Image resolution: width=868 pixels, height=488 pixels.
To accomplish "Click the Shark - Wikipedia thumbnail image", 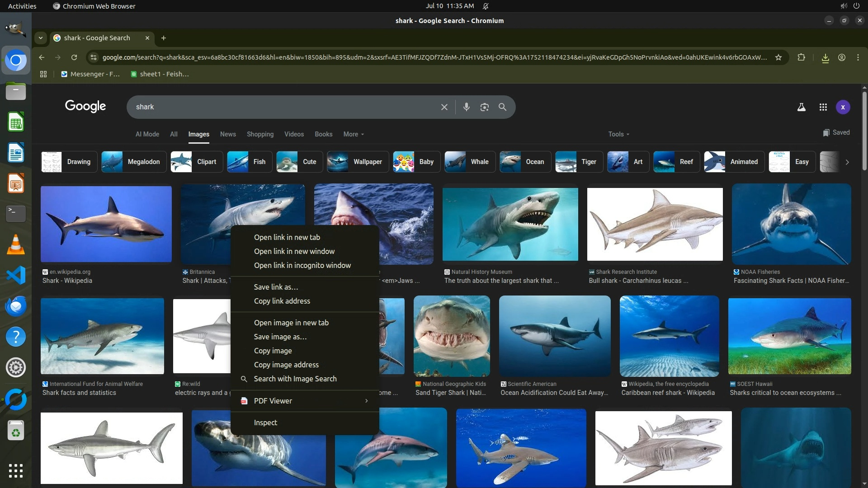I will (x=106, y=224).
